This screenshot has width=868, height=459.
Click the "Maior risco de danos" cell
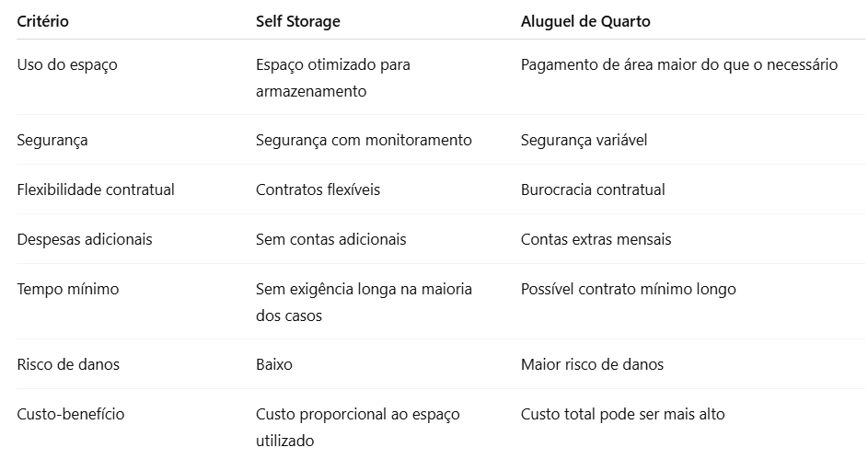592,364
